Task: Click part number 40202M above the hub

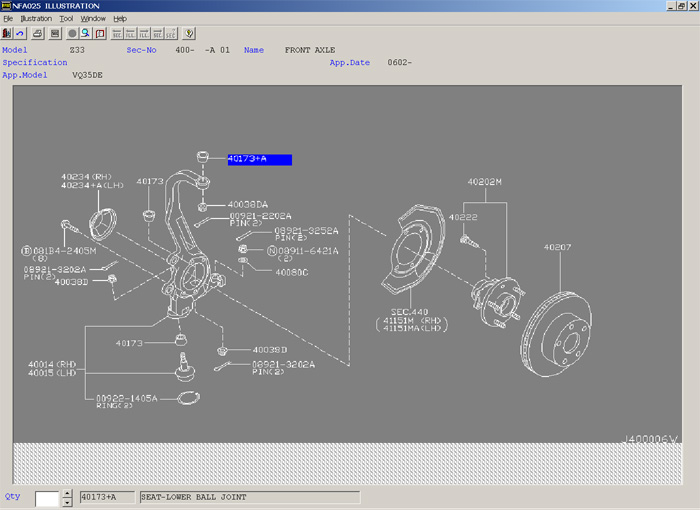Action: pyautogui.click(x=484, y=182)
